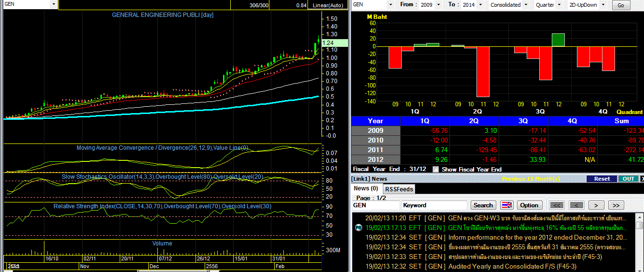Click the OUT button
Viewport: 644px width, 272px height.
[628, 179]
